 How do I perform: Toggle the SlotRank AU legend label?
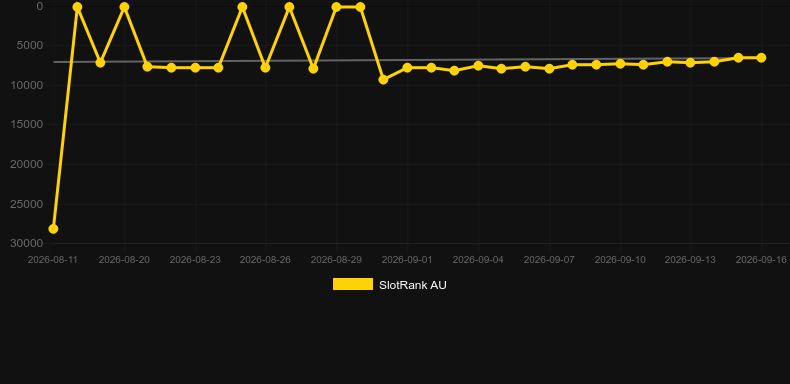click(412, 285)
